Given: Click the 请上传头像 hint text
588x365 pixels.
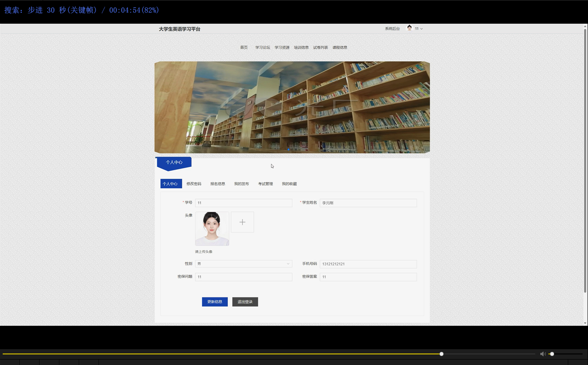Looking at the screenshot, I should click(x=204, y=252).
